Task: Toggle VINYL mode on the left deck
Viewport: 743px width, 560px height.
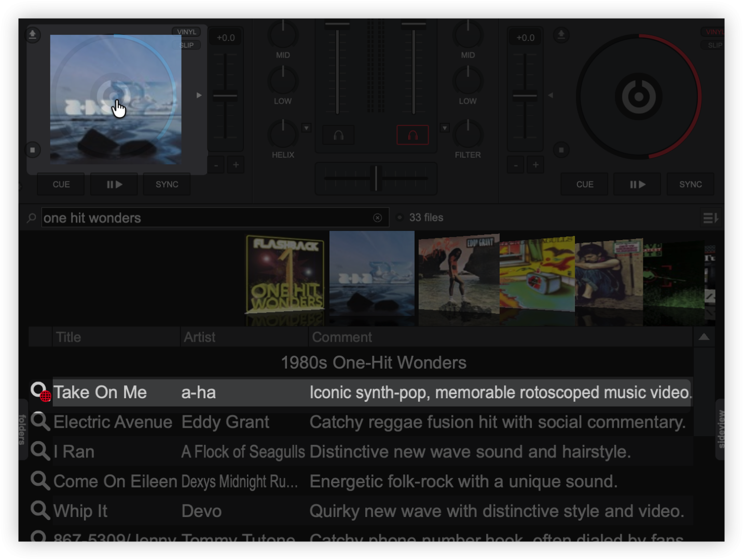Action: 186,32
